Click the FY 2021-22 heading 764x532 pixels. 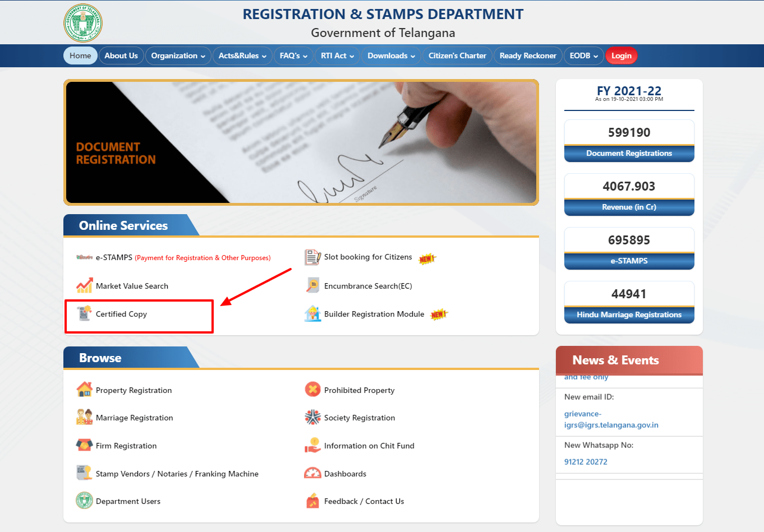click(x=629, y=91)
